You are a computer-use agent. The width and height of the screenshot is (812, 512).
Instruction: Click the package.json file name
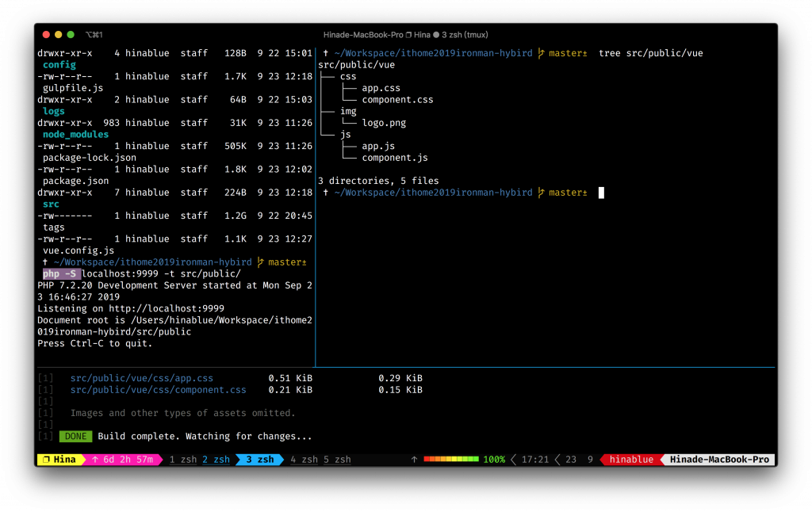tap(75, 181)
